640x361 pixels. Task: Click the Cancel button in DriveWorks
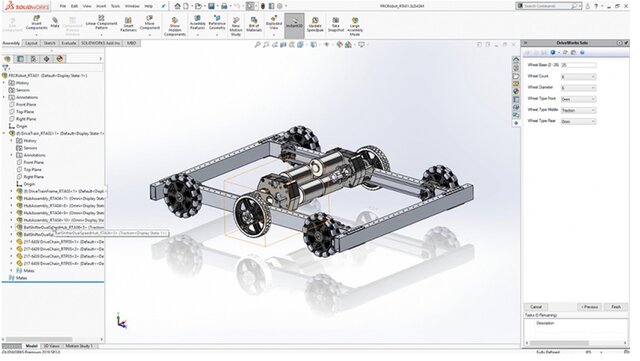coord(536,307)
